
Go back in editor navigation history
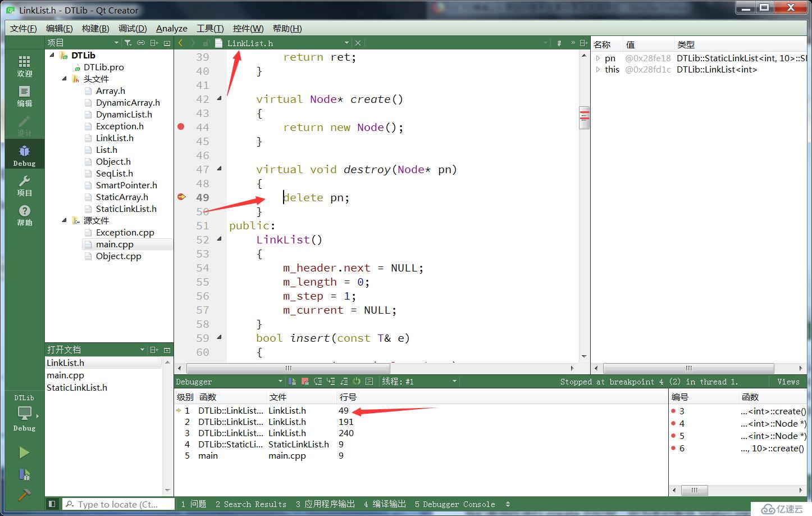[180, 43]
